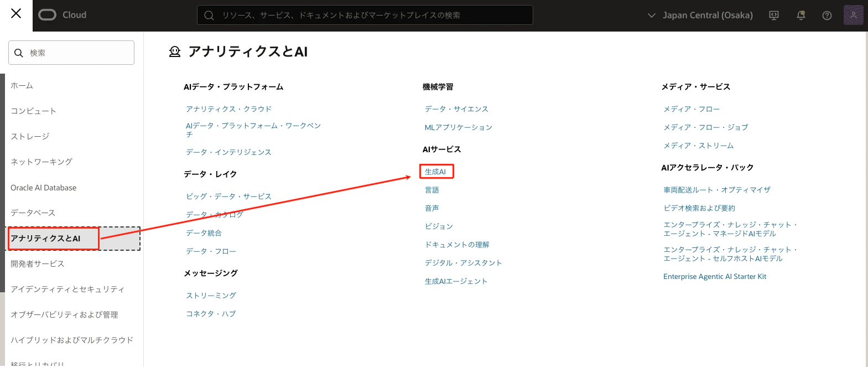Open the 音声 AI service link
The width and height of the screenshot is (868, 367).
(432, 208)
